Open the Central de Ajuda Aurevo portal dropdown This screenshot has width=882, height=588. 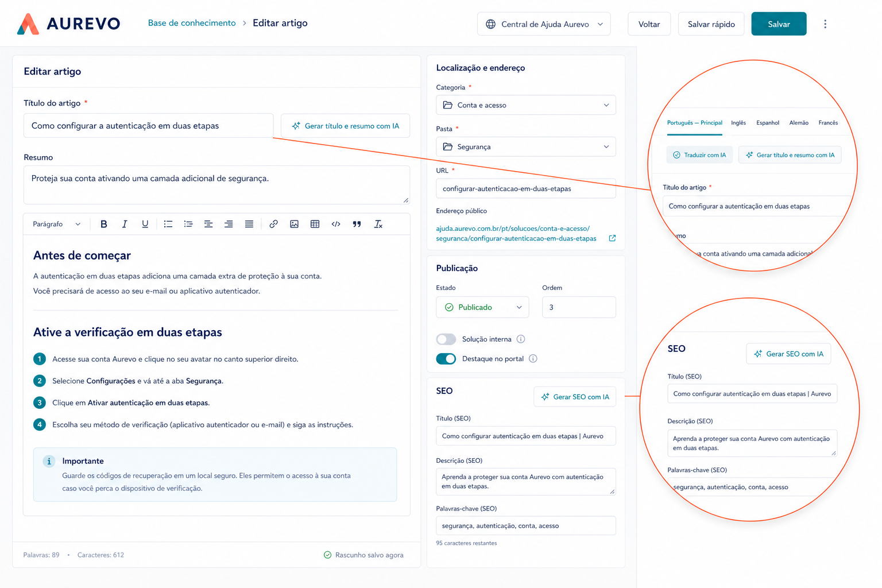coord(544,24)
